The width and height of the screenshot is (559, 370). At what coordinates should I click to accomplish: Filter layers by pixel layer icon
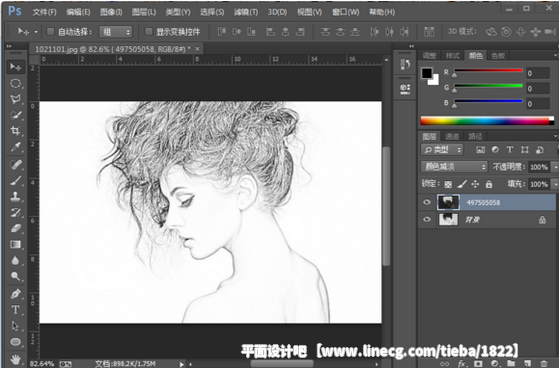pyautogui.click(x=481, y=150)
